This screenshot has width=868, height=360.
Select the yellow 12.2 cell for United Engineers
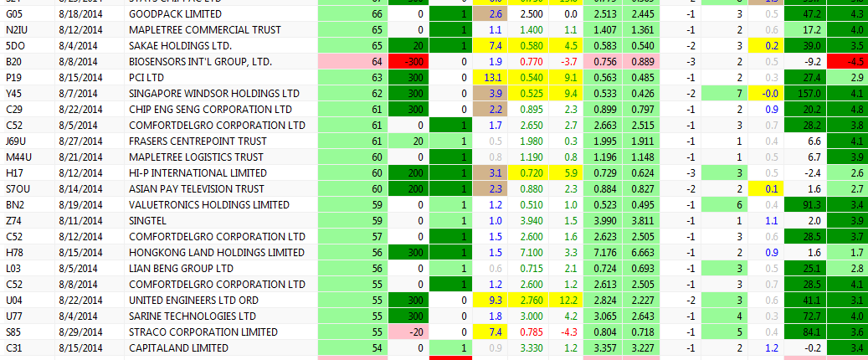pos(568,301)
